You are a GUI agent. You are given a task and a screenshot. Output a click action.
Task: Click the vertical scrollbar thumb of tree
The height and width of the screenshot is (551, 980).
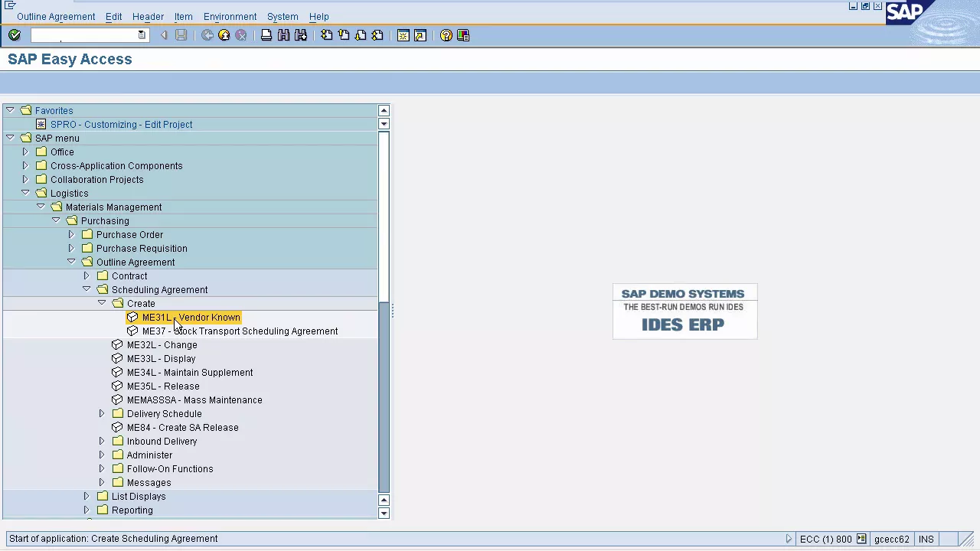click(384, 217)
